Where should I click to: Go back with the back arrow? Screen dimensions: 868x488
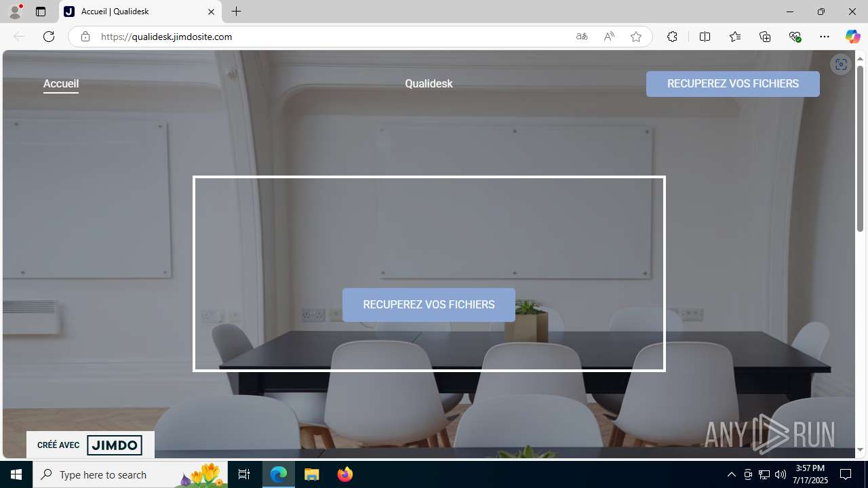tap(19, 37)
